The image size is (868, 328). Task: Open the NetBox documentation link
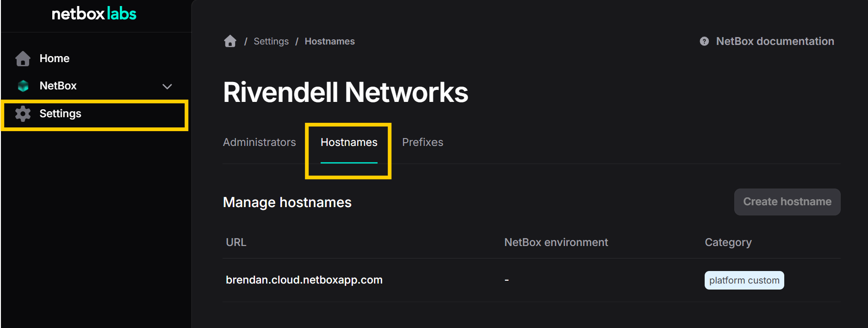click(x=775, y=41)
